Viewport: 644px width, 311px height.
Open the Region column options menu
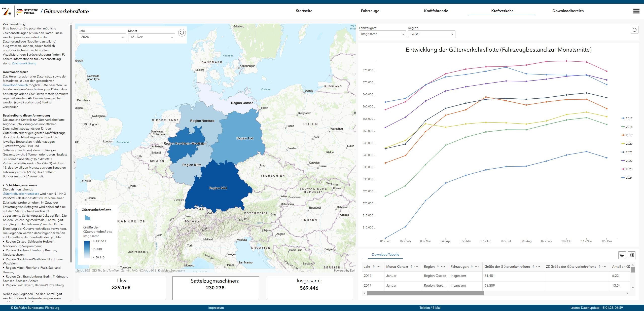pos(443,266)
